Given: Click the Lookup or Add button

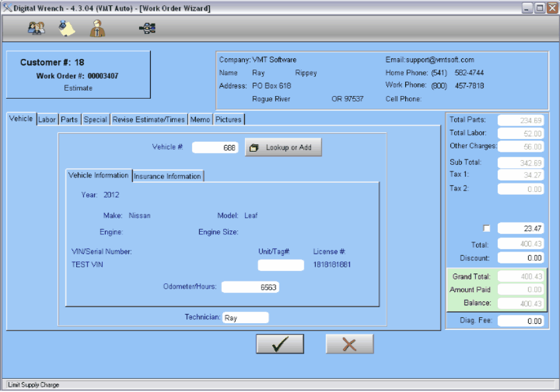Looking at the screenshot, I should (x=283, y=148).
